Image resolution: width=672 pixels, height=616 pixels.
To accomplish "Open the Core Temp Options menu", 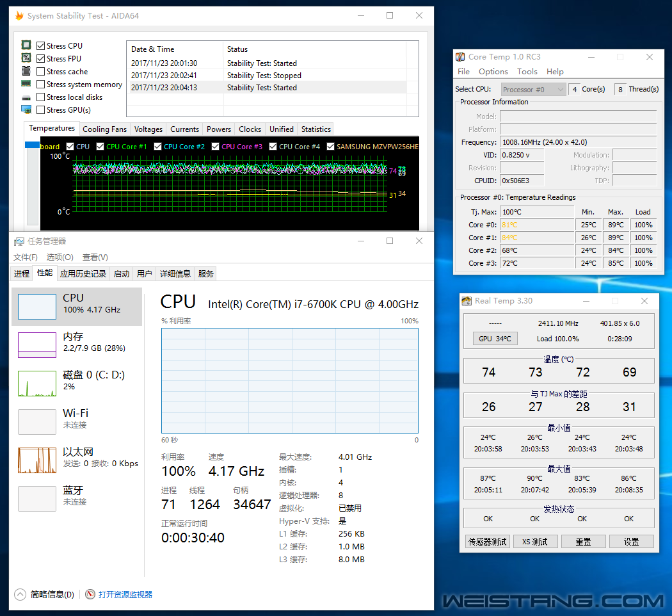I will tap(493, 72).
